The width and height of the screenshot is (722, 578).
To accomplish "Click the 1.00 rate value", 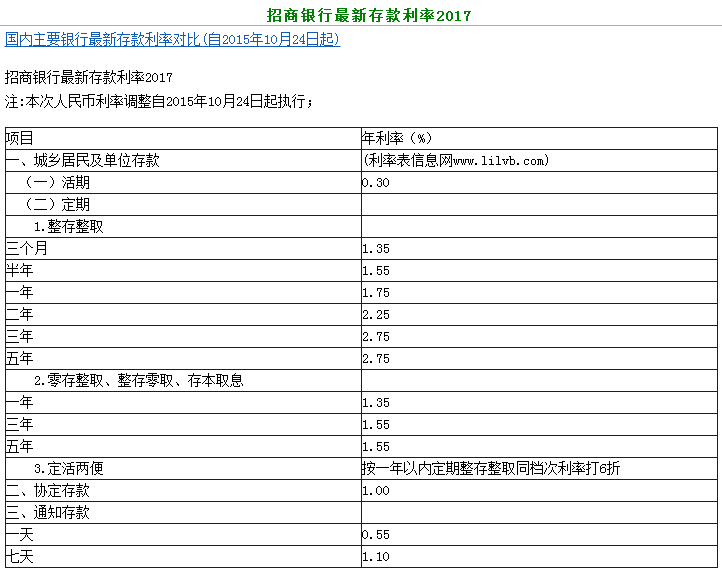I will click(376, 491).
